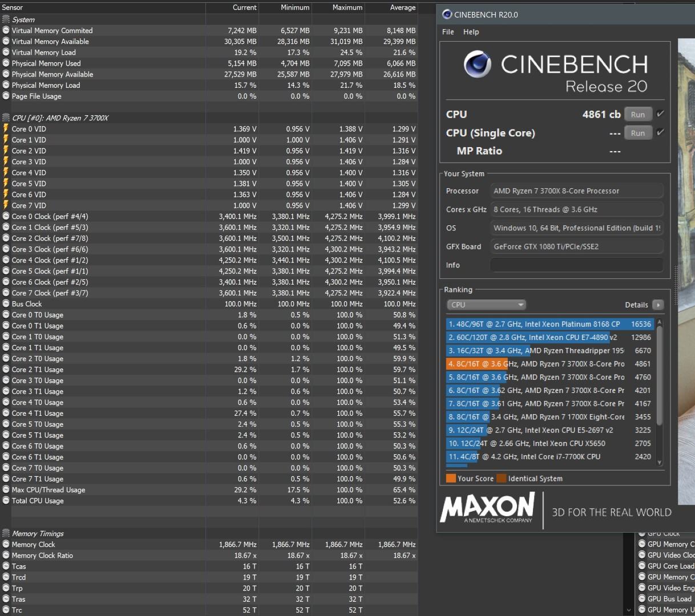Viewport: 695px width, 616px height.
Task: Click the Minimum column header
Action: tap(285, 7)
